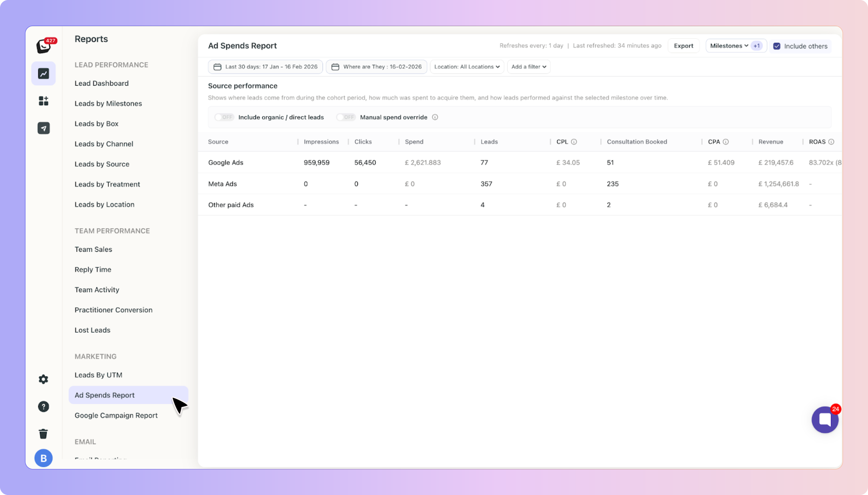Open the chat widget with 24 badge
Screen dimensions: 868x495
point(825,419)
